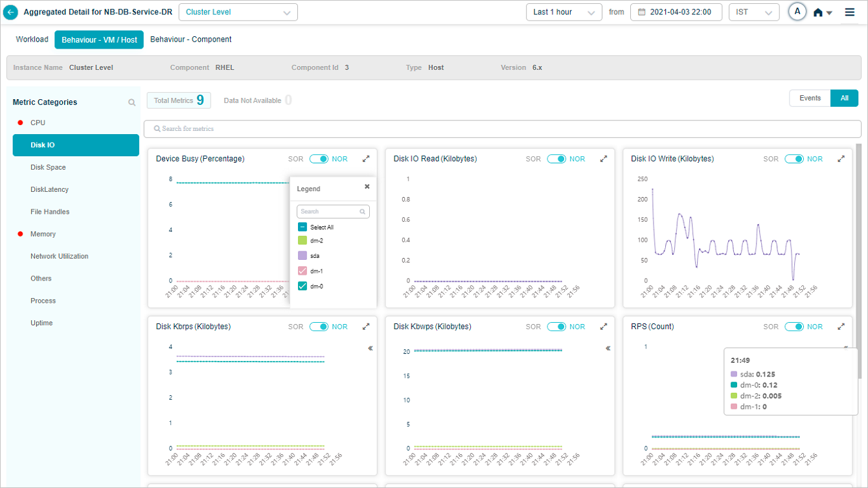Toggle SOR/NOR switch on RPS chart

794,327
